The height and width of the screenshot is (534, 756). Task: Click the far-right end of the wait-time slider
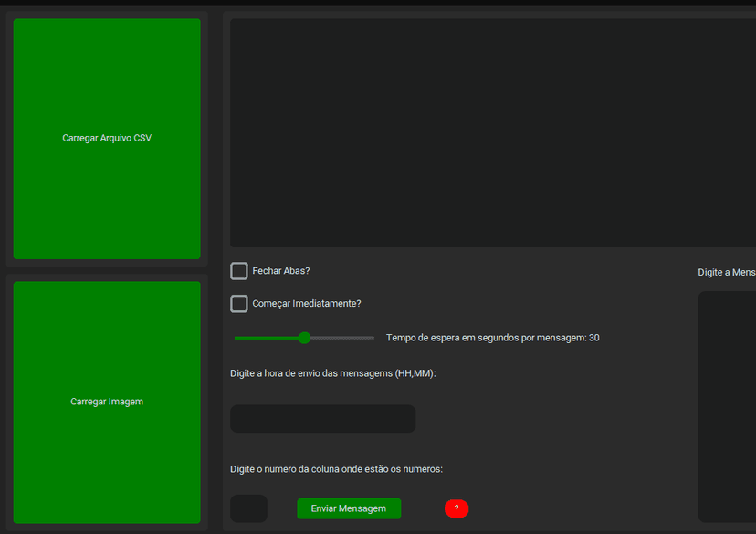tap(373, 338)
